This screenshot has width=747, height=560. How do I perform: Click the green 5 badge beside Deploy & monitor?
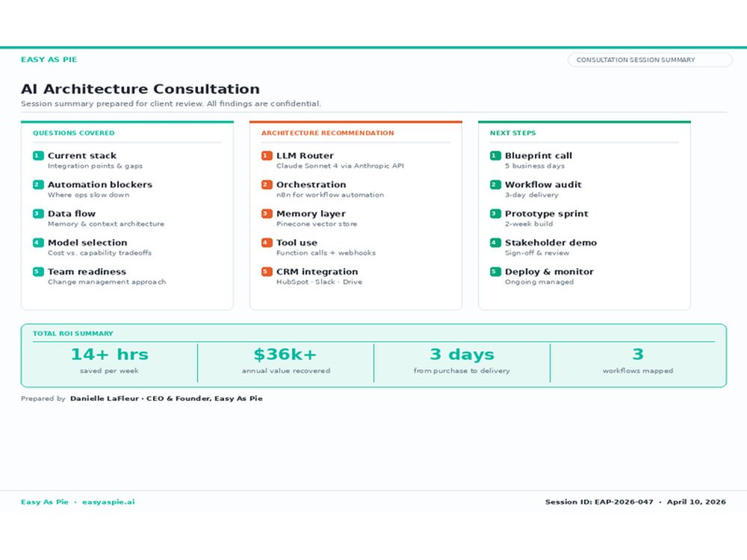[495, 272]
